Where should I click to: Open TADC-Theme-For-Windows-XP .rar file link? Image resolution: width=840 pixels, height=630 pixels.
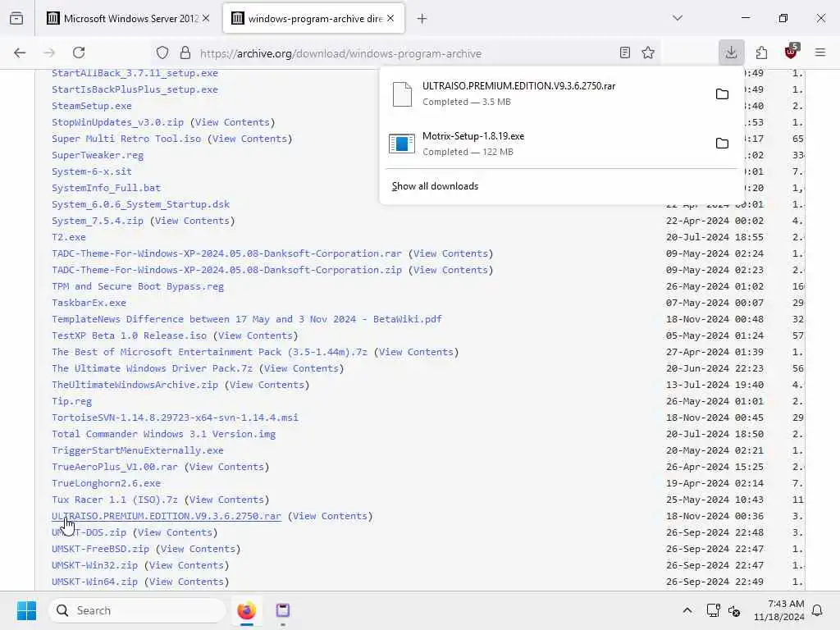click(226, 253)
